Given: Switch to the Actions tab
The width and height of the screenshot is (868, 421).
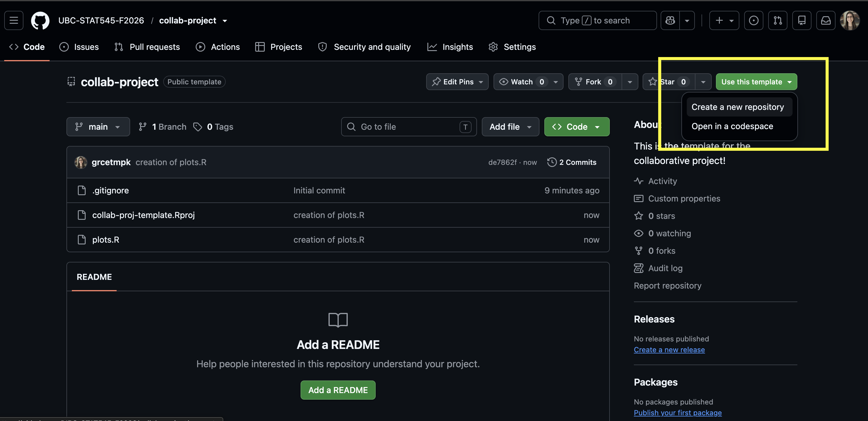Looking at the screenshot, I should pyautogui.click(x=218, y=47).
